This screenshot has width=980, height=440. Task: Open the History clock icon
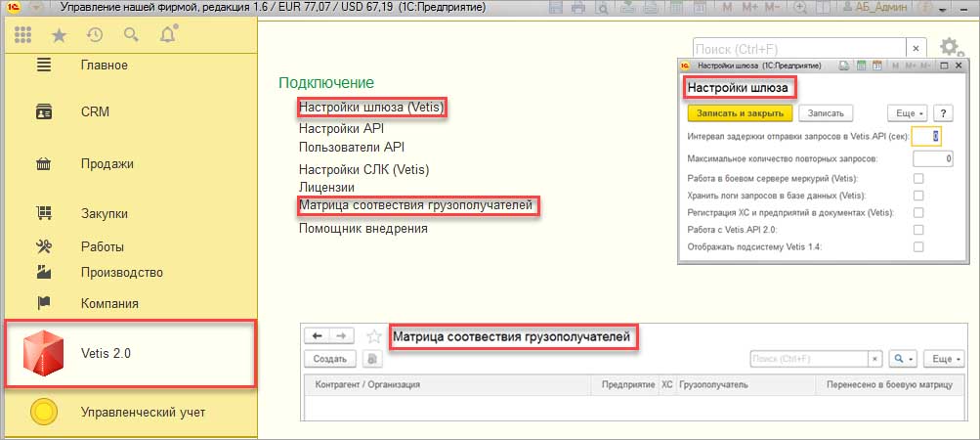[x=95, y=35]
